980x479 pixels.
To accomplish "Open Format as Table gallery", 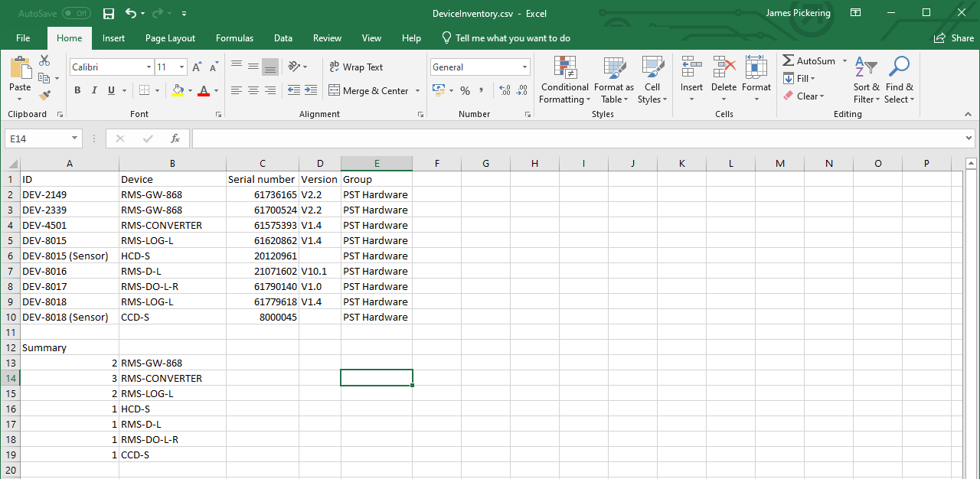I will [614, 80].
